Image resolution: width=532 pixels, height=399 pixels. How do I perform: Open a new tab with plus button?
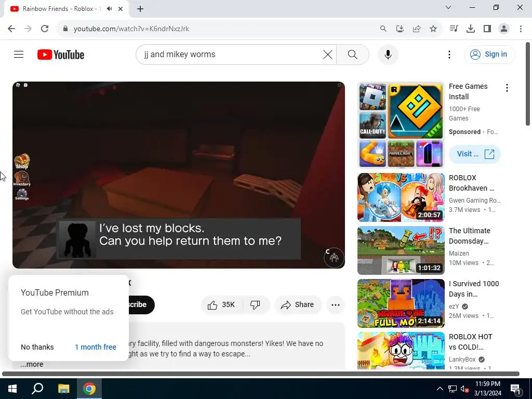pos(140,9)
